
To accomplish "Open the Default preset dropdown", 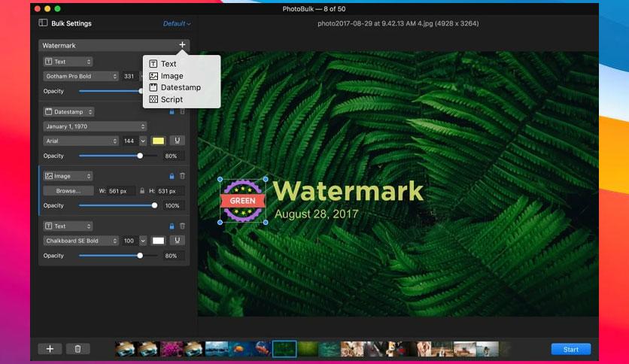I will 177,23.
